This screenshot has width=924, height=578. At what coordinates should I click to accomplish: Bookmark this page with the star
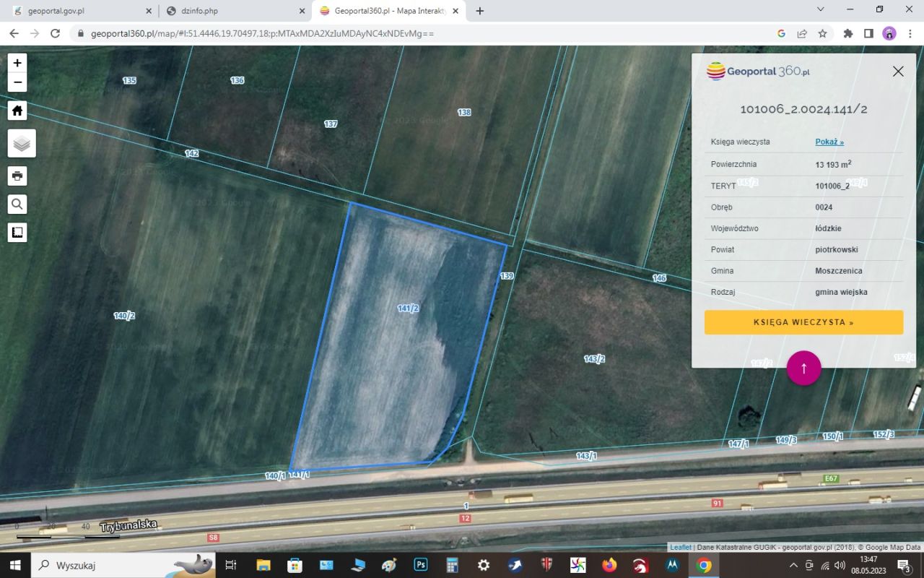pyautogui.click(x=822, y=33)
